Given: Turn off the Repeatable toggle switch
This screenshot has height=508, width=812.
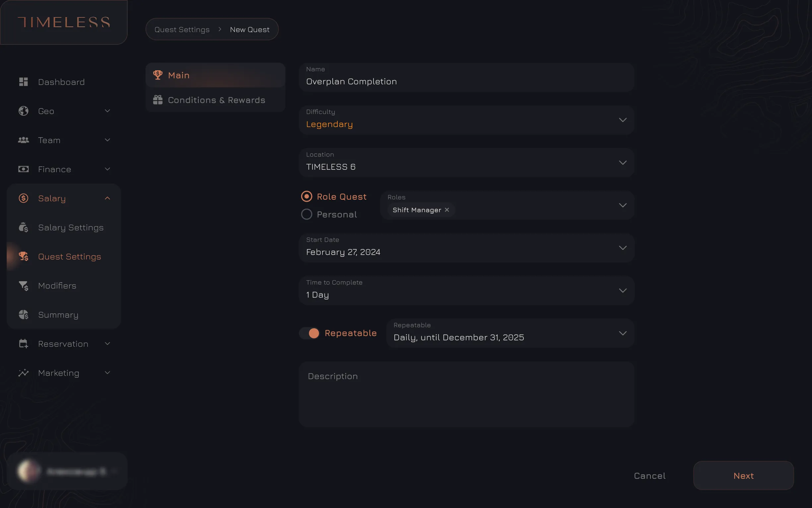Looking at the screenshot, I should coord(309,333).
